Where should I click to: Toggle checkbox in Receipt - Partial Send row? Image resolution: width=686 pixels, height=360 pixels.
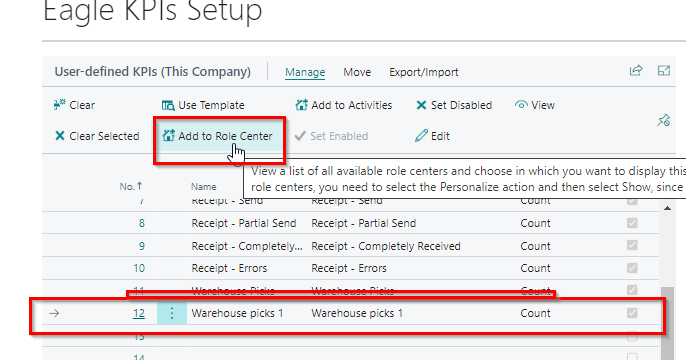[632, 223]
